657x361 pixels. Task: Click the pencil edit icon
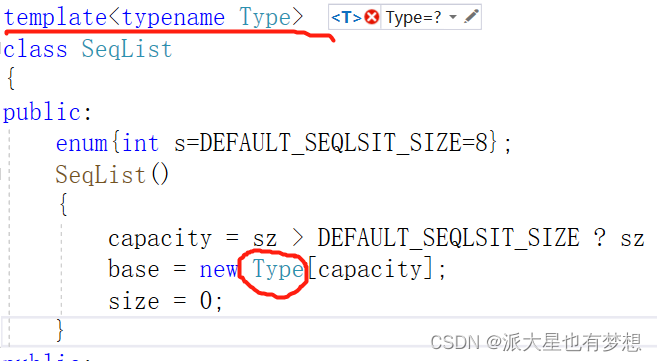tap(471, 17)
